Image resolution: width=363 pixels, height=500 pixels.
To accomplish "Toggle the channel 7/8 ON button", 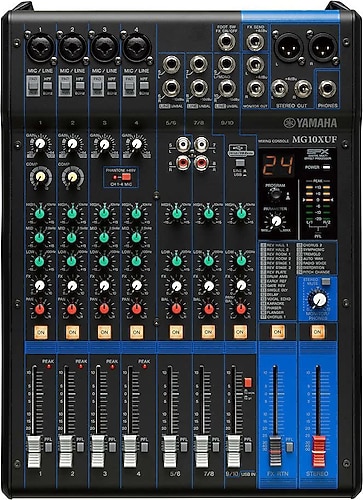I will pos(208,332).
